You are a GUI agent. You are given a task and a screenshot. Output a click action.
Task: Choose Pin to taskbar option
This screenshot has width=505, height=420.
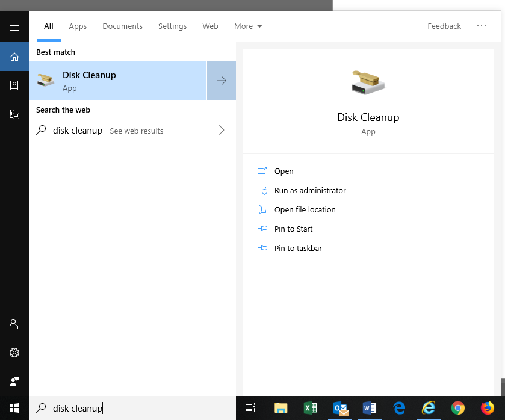click(297, 248)
